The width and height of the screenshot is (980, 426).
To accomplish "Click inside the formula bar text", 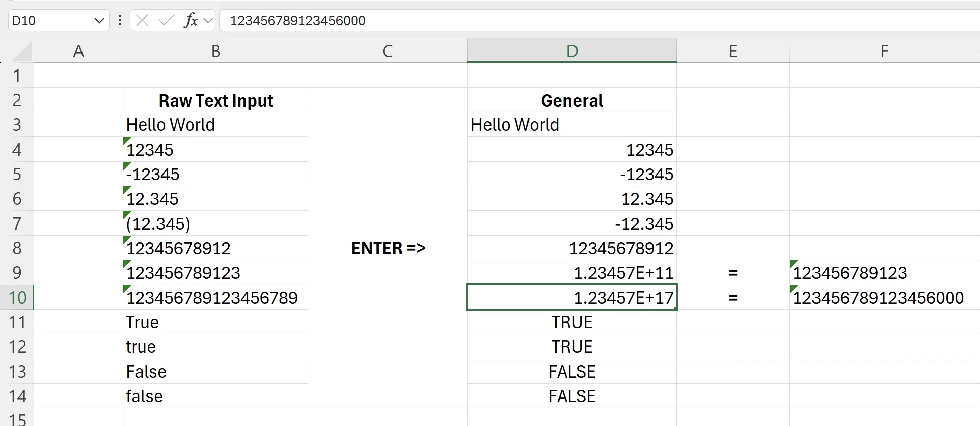I will coord(553,21).
